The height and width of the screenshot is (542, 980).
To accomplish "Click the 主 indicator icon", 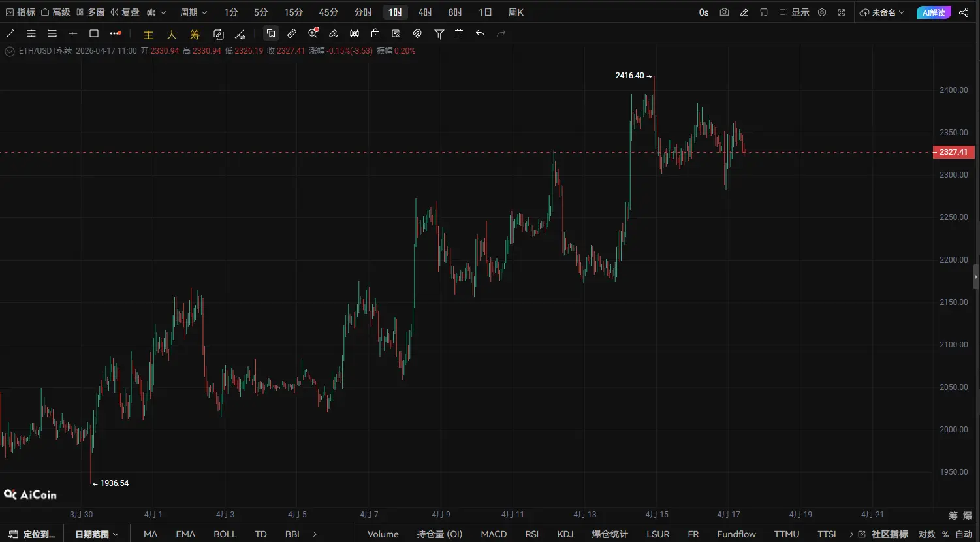I will click(x=148, y=35).
